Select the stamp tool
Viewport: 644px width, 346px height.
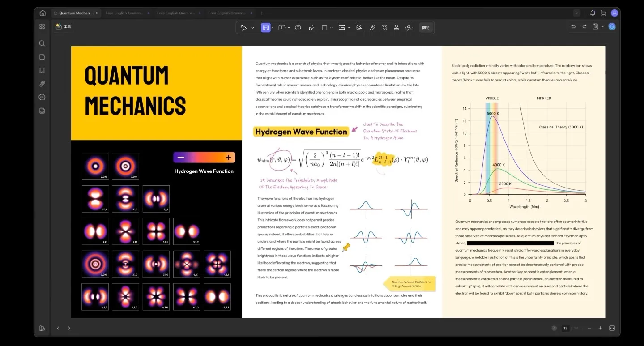coord(396,28)
